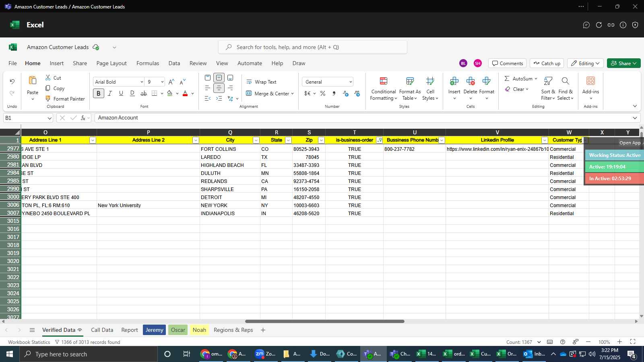Toggle top vertical alignment
The height and width of the screenshot is (362, 644).
coord(208,78)
